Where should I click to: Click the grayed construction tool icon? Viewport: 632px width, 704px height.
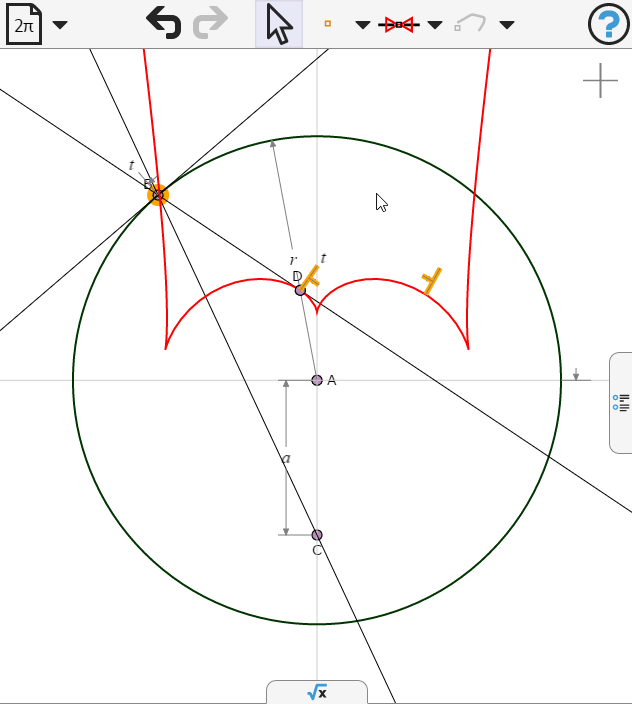(470, 23)
